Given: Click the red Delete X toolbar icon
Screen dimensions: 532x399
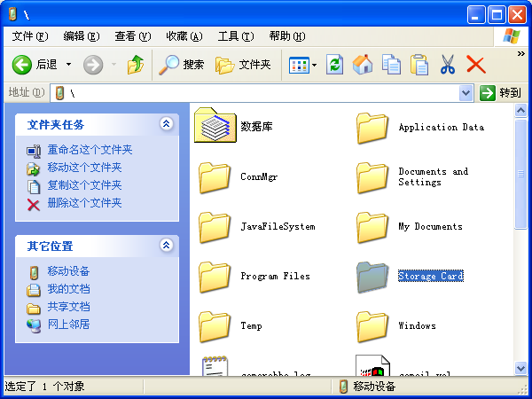Looking at the screenshot, I should click(475, 65).
